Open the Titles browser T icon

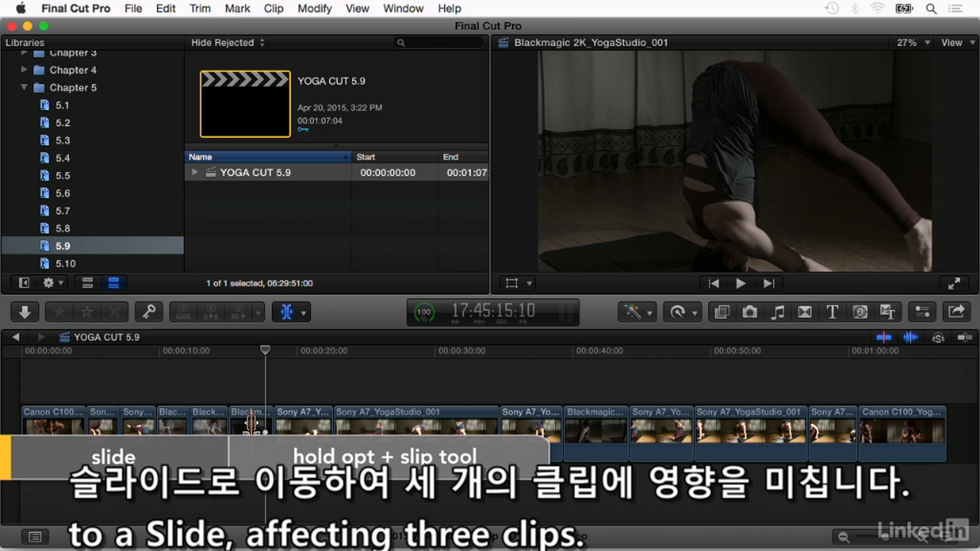(832, 312)
